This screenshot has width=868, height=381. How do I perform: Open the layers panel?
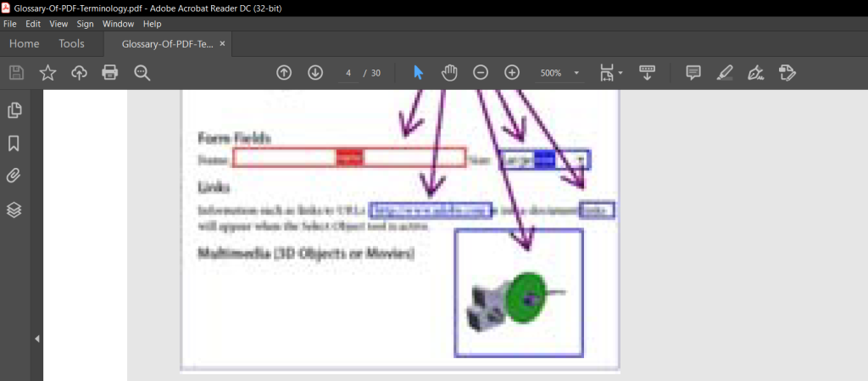(14, 210)
